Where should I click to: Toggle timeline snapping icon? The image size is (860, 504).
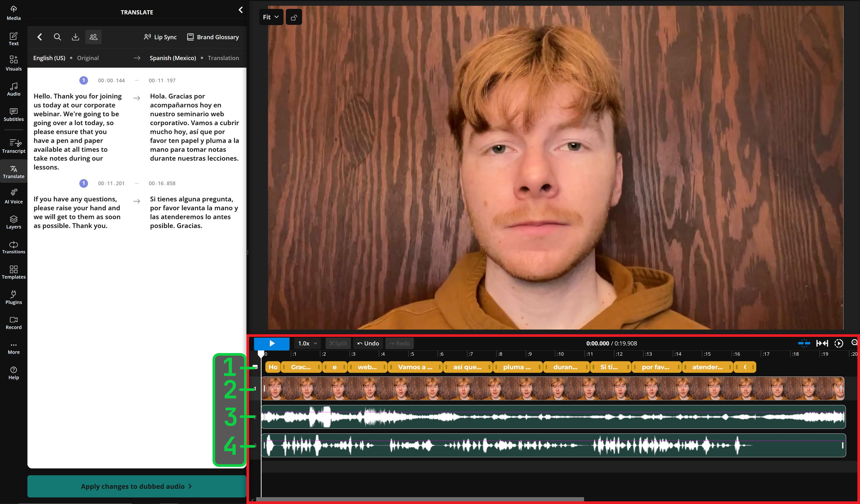804,343
